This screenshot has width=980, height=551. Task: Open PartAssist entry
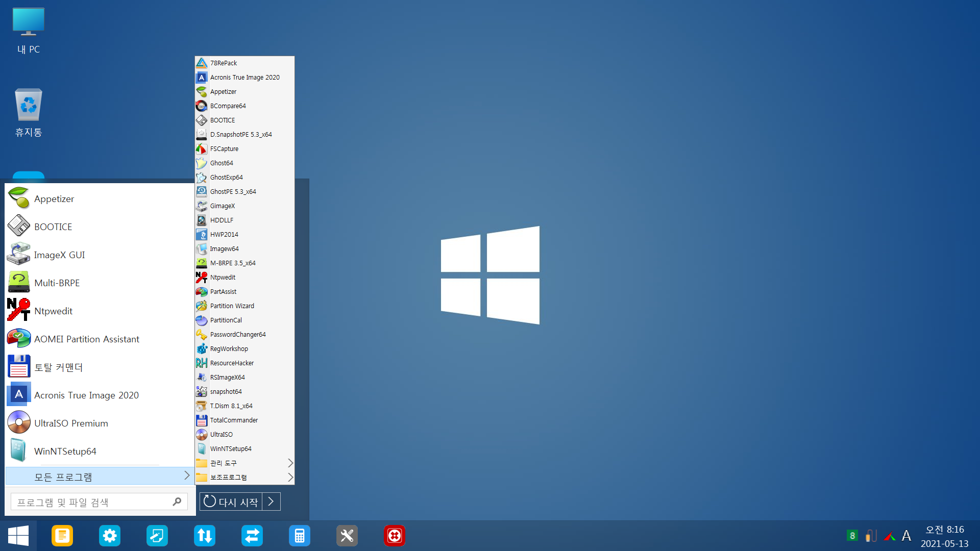[x=244, y=291]
